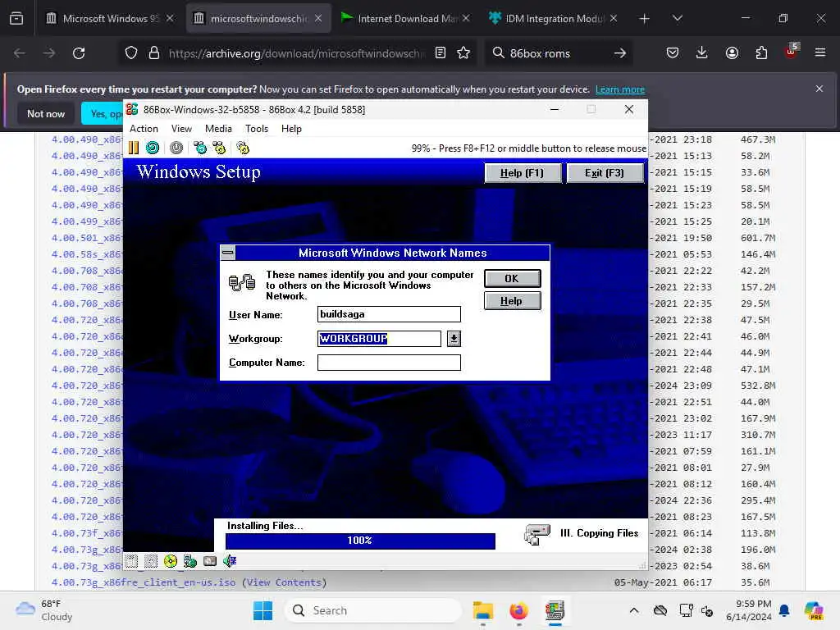Click the network status icon in 86Box
840x630 pixels.
pyautogui.click(x=190, y=561)
